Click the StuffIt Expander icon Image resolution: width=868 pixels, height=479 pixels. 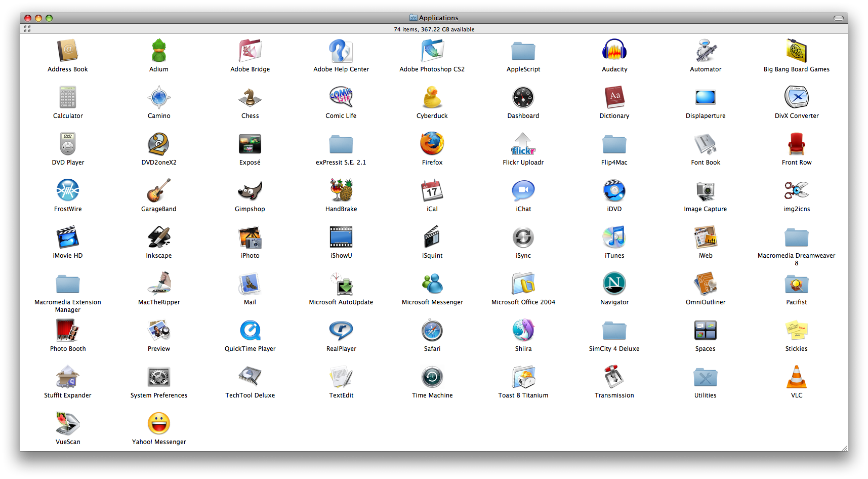68,377
